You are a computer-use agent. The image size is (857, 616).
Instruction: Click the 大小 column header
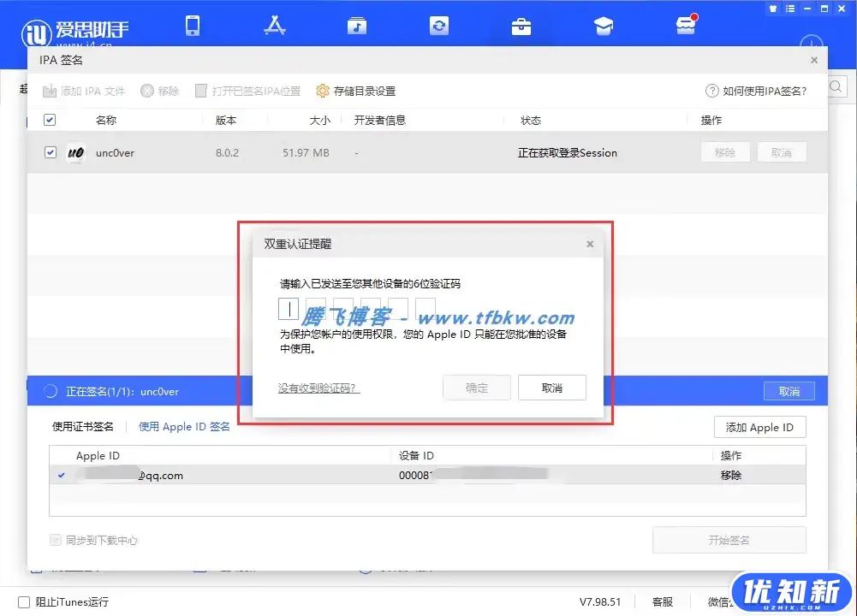[319, 120]
